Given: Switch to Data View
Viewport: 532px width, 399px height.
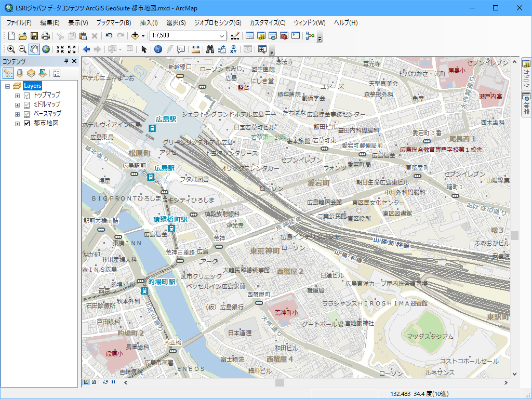Looking at the screenshot, I should pyautogui.click(x=86, y=382).
